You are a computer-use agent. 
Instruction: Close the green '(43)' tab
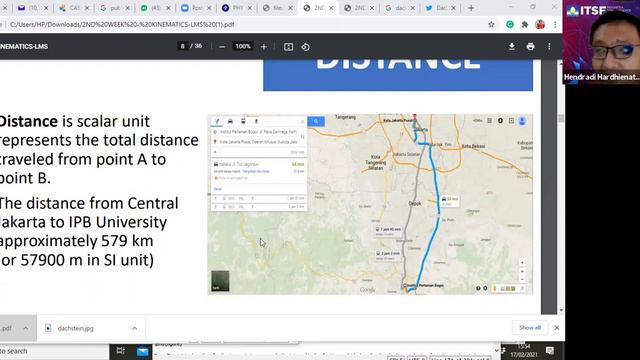(x=168, y=8)
